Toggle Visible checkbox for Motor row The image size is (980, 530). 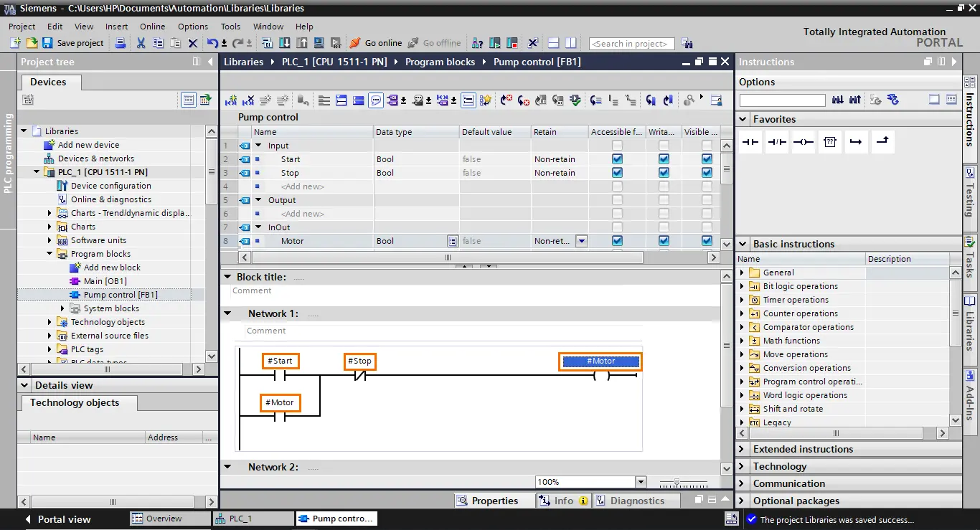(x=707, y=241)
